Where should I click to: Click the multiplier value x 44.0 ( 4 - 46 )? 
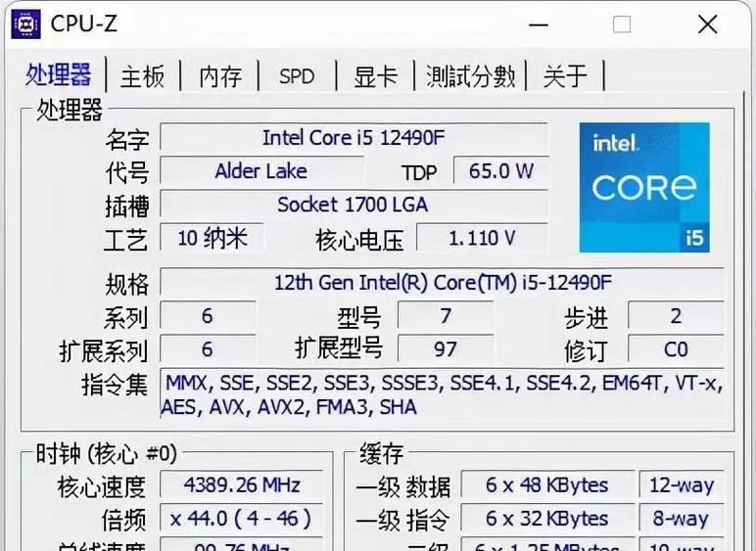click(x=242, y=519)
